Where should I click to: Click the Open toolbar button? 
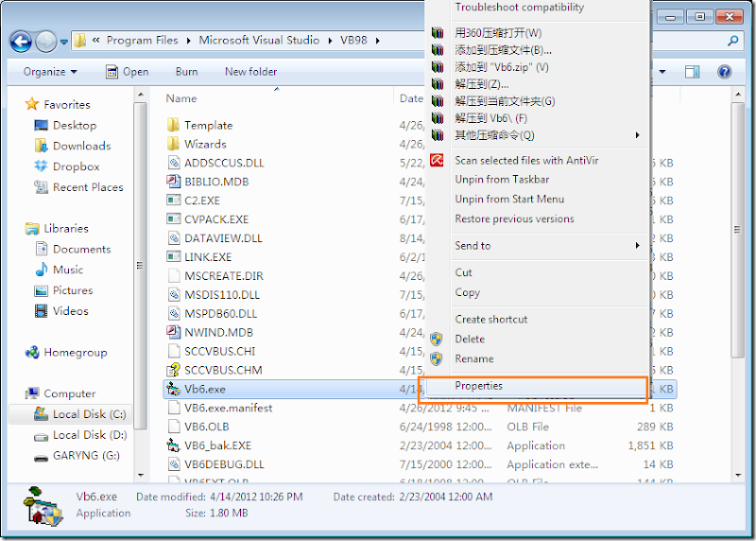[x=128, y=72]
